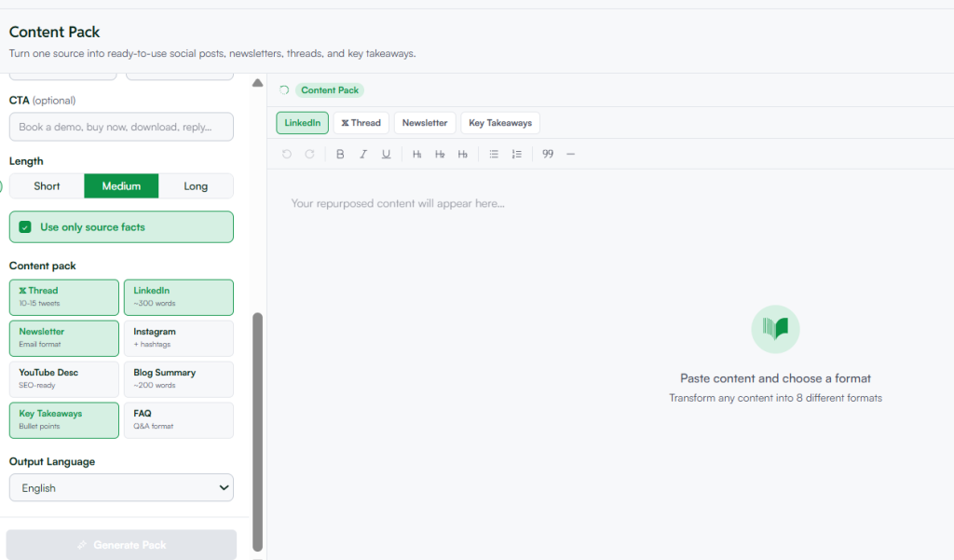The width and height of the screenshot is (954, 560).
Task: Insert a bulleted list
Action: pyautogui.click(x=494, y=154)
